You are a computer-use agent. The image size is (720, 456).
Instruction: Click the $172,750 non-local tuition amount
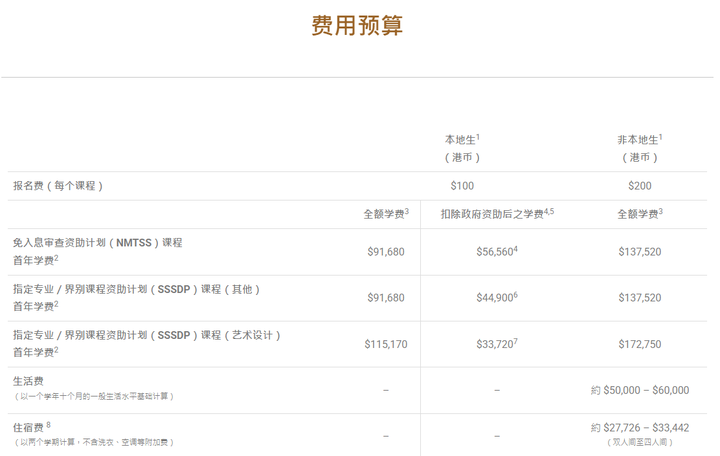pyautogui.click(x=639, y=344)
